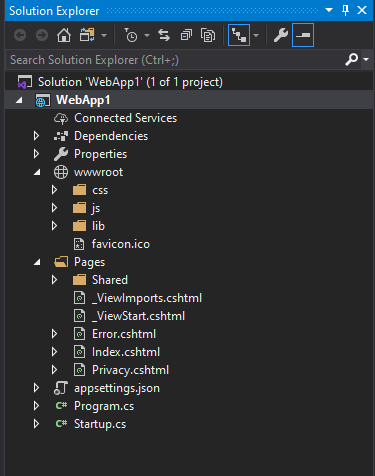Select _ViewImports.cshtml
The width and height of the screenshot is (375, 476).
(147, 298)
